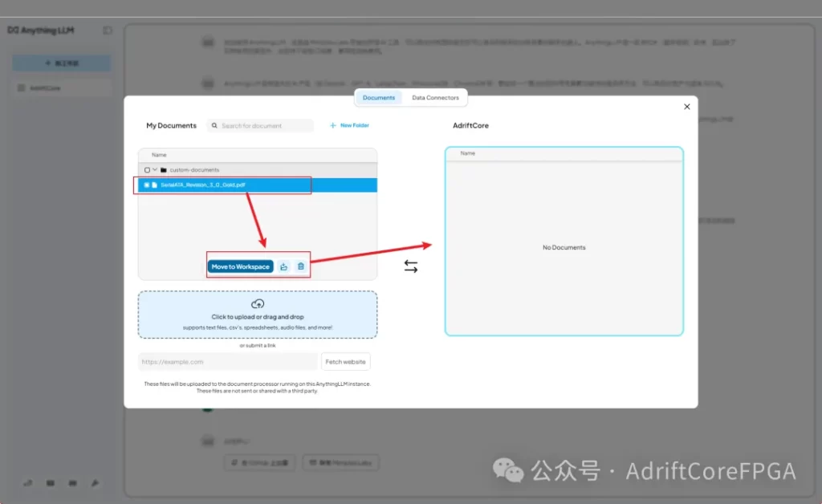822x504 pixels.
Task: Click the Fetch website button
Action: 345,362
